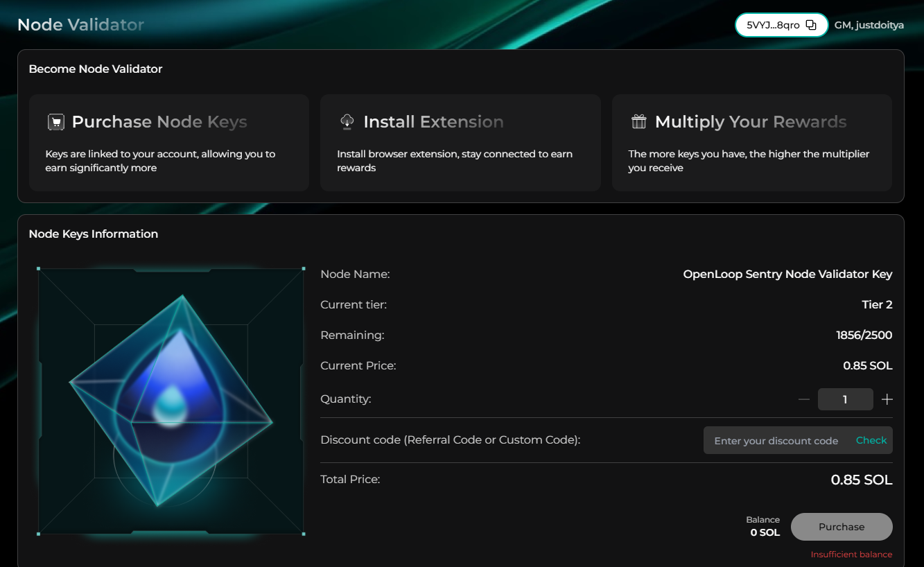Click the Total Price value 0.85 SOL
Viewport: 924px width, 567px height.
pos(862,480)
